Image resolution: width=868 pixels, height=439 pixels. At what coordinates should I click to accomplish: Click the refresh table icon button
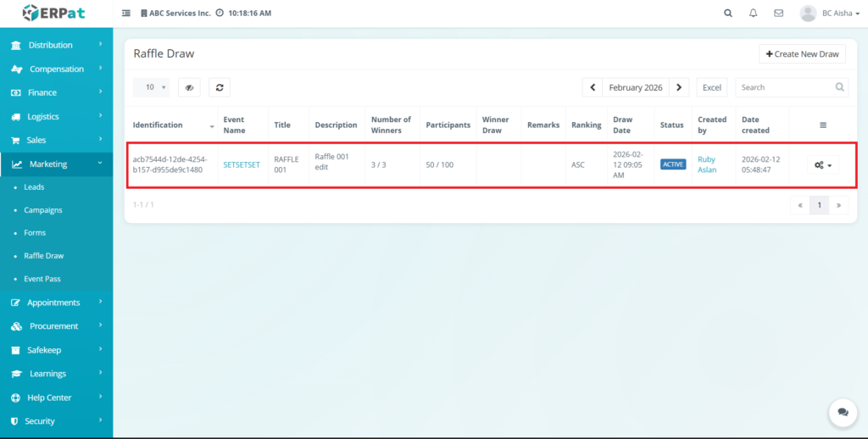pos(220,87)
